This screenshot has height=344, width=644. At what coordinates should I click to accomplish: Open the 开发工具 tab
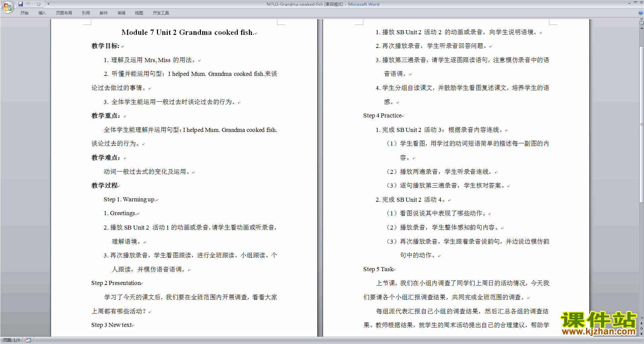161,13
